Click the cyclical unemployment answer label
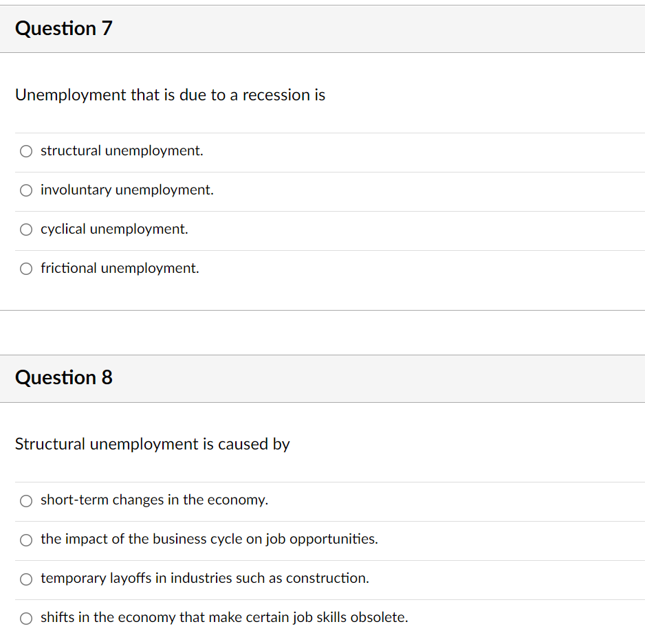This screenshot has width=645, height=644. coord(113,229)
